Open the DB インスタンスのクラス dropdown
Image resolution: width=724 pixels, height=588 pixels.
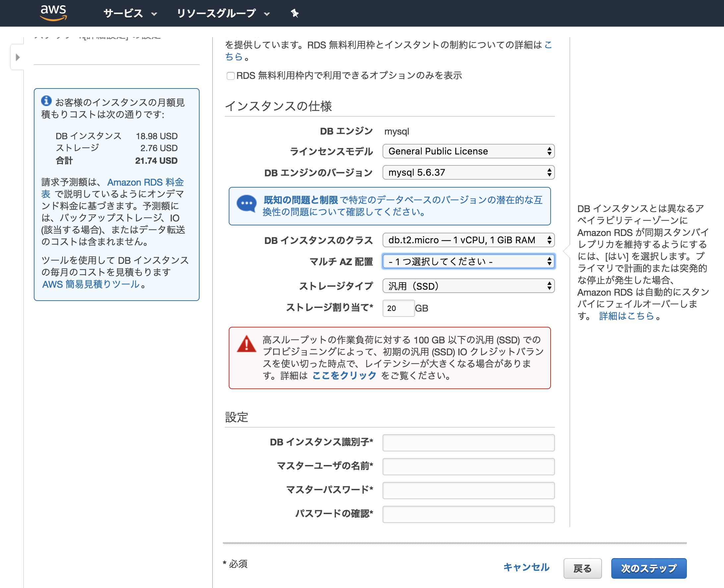tap(468, 240)
